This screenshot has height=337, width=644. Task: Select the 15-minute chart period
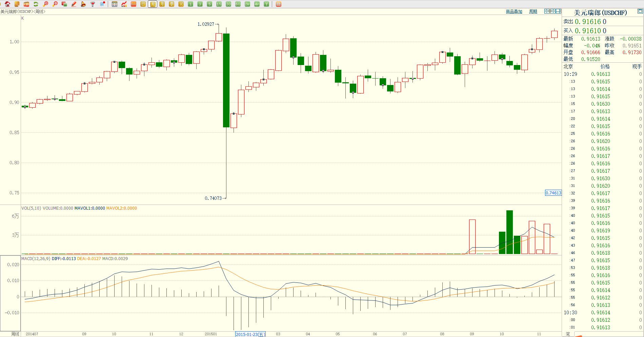[x=219, y=4]
